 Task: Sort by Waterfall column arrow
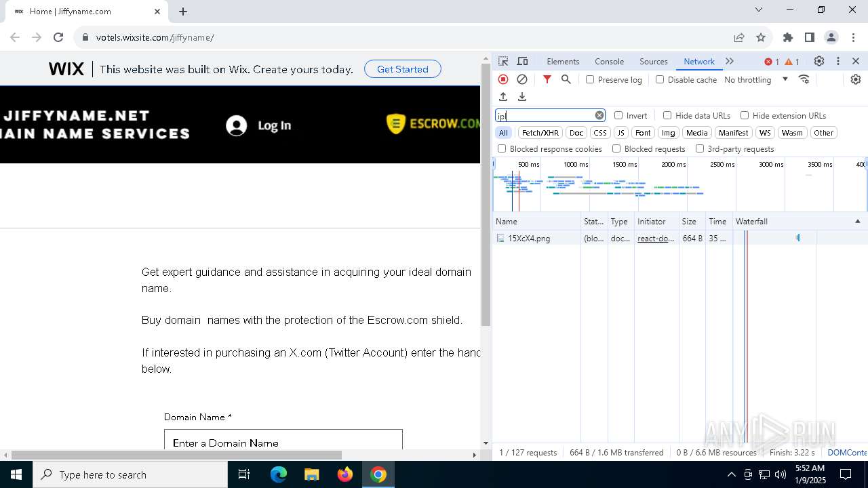point(857,222)
